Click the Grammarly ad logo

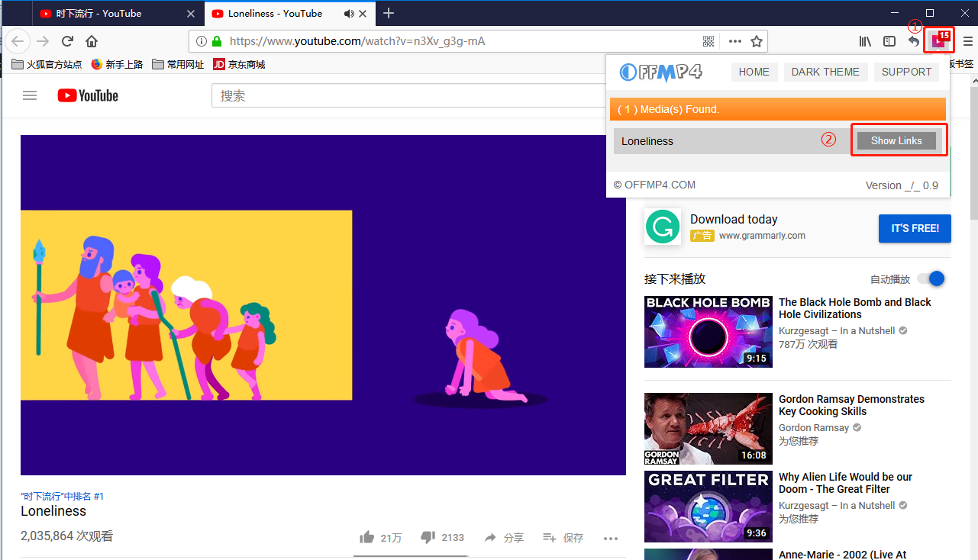click(663, 227)
